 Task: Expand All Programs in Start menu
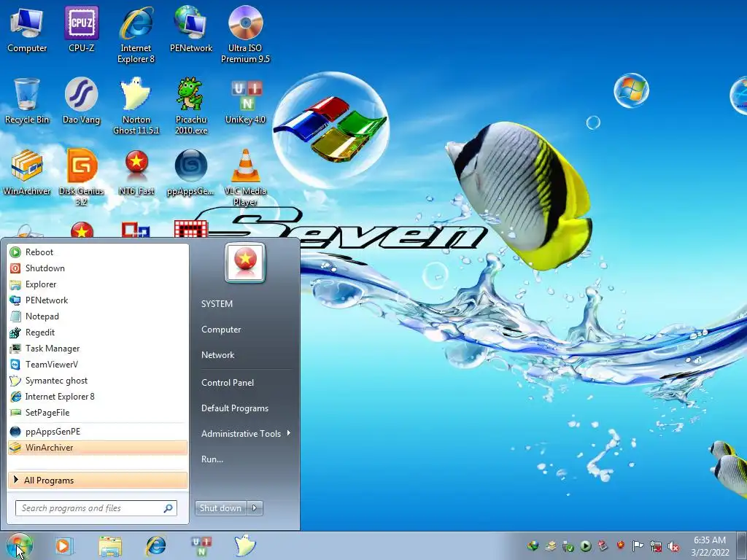point(98,480)
